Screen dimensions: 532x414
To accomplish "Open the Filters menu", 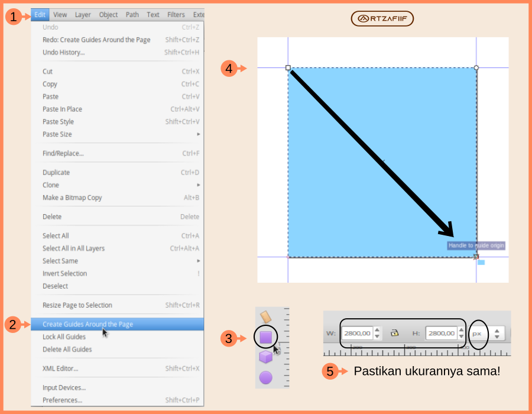I will coord(176,14).
